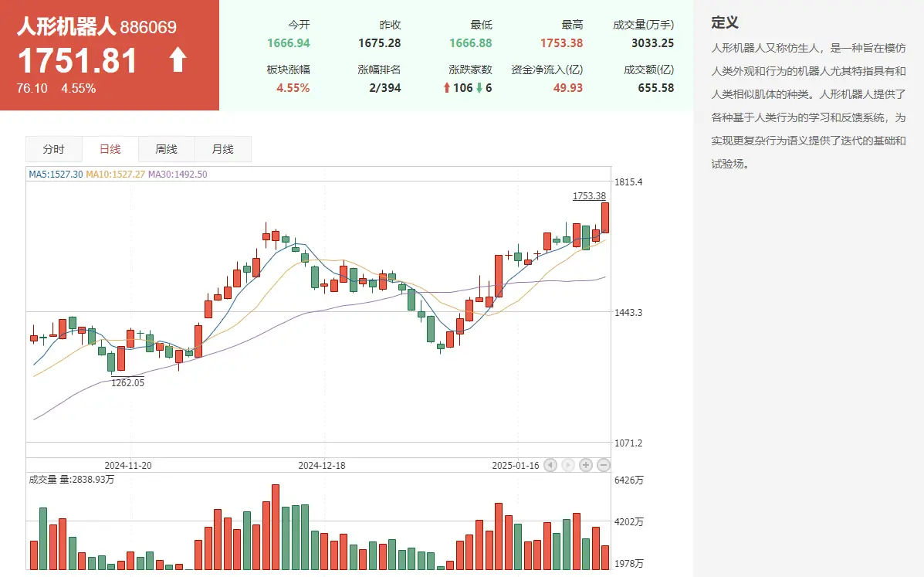Viewport: 924px width, 577px height.
Task: Click the 1753.38 high price marker
Action: point(589,196)
